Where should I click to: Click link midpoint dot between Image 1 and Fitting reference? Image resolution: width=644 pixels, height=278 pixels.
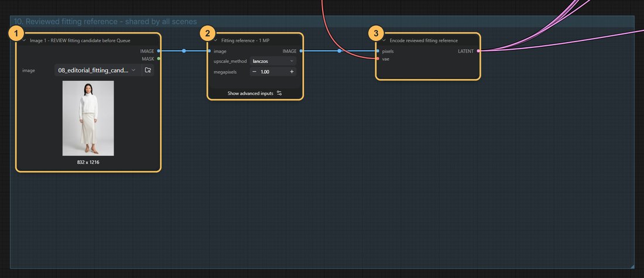click(184, 51)
